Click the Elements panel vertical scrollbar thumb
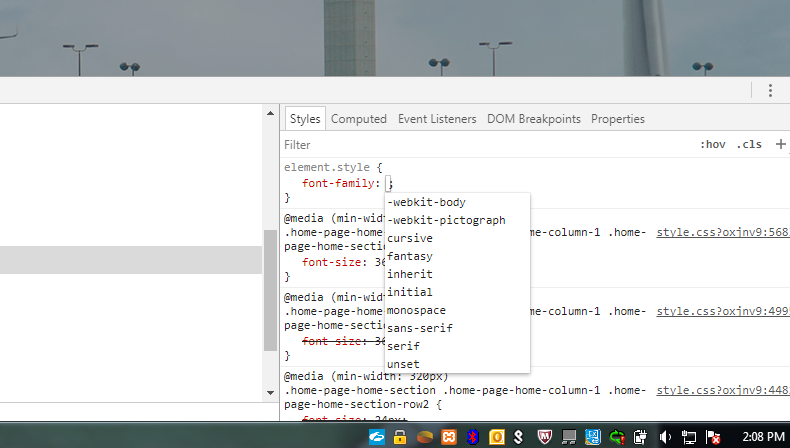 [271, 290]
